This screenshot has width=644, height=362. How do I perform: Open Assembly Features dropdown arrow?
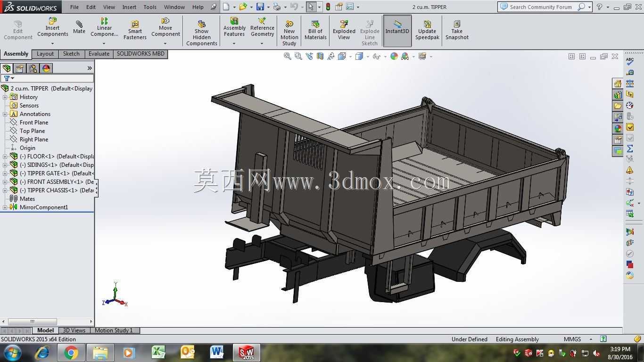point(234,44)
